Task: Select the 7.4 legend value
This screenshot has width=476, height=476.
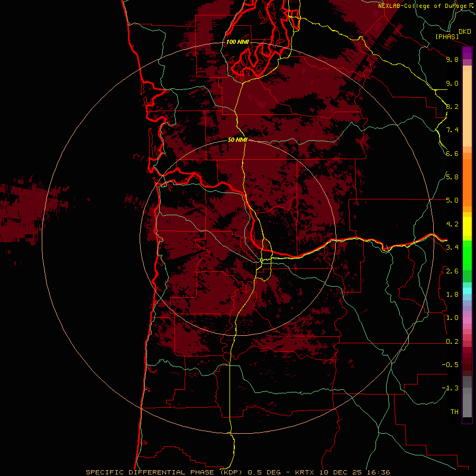Action: pyautogui.click(x=452, y=130)
